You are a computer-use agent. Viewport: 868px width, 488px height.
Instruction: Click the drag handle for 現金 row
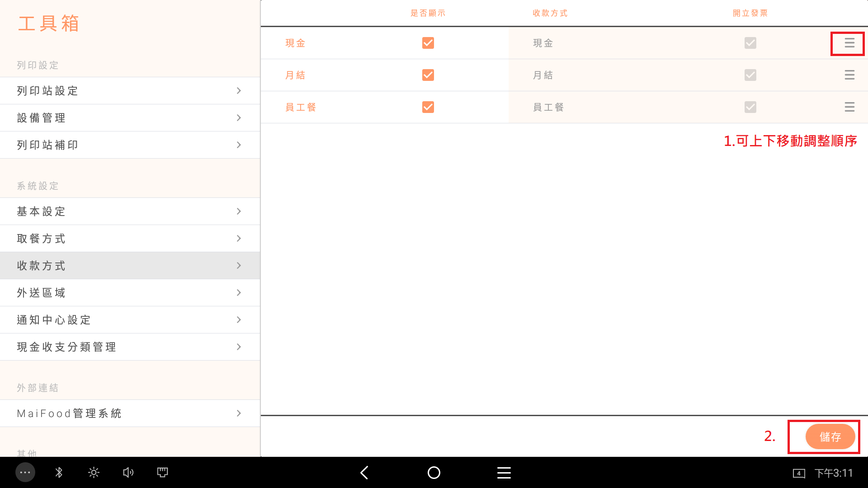[x=849, y=43]
